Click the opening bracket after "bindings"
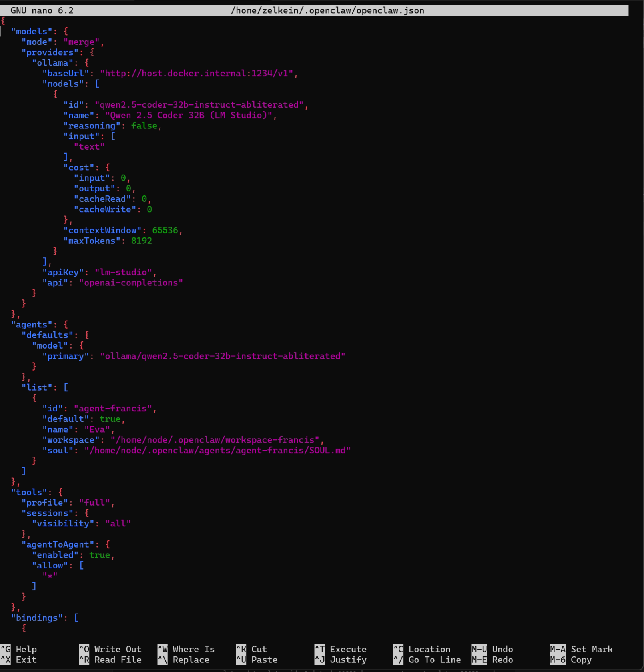Viewport: 644px width, 672px height. 76,618
